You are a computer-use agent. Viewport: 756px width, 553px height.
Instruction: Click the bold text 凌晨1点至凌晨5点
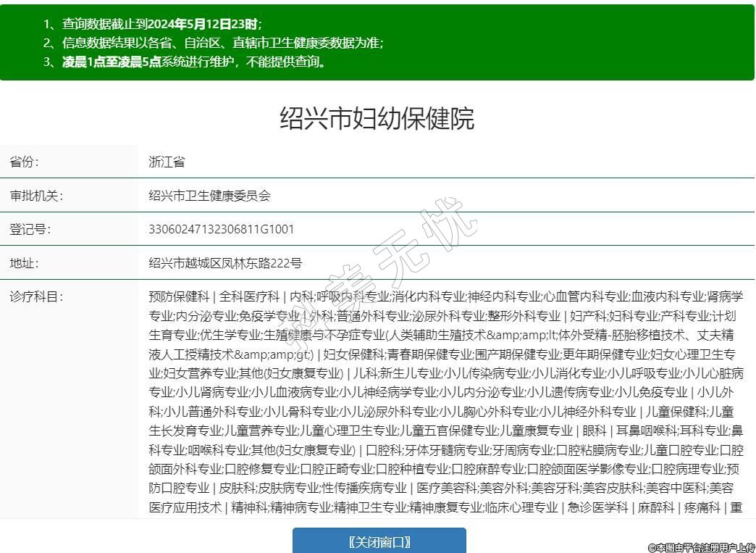point(112,62)
